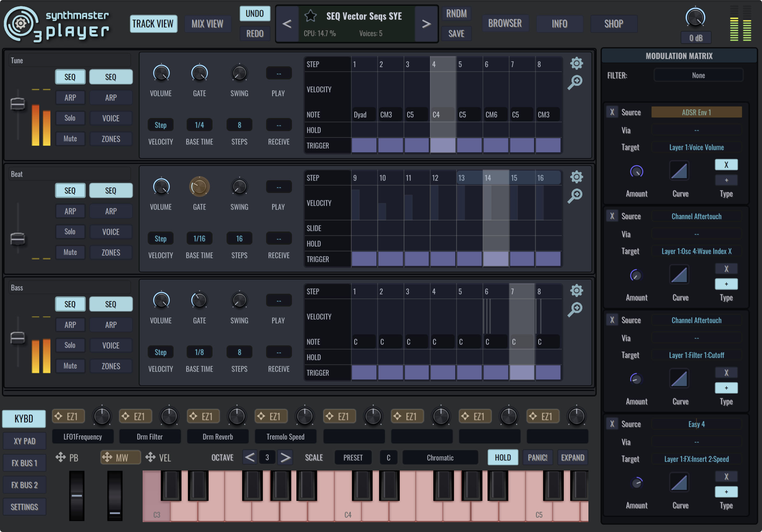Solo the Tune track
762x532 pixels.
[x=70, y=118]
